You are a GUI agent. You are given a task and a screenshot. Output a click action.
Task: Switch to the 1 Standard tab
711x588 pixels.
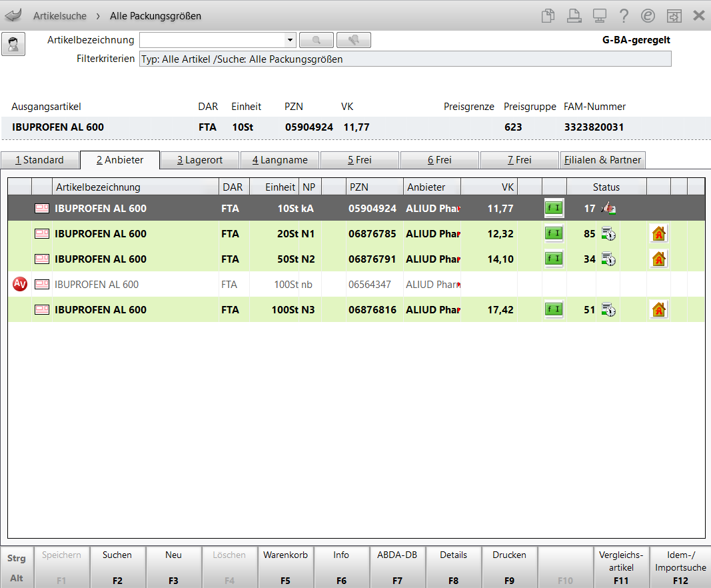[39, 160]
